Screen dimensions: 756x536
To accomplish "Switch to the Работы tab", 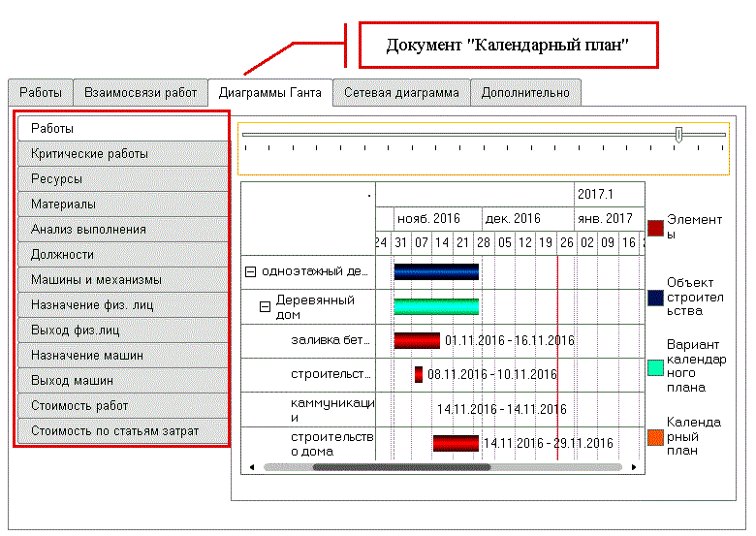I will point(40,93).
